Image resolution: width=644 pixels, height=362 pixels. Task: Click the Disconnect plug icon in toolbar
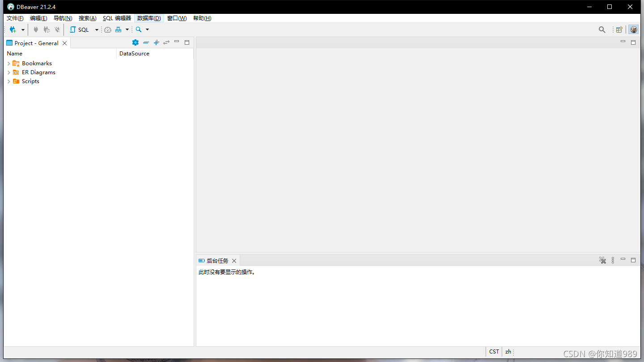[x=57, y=29]
